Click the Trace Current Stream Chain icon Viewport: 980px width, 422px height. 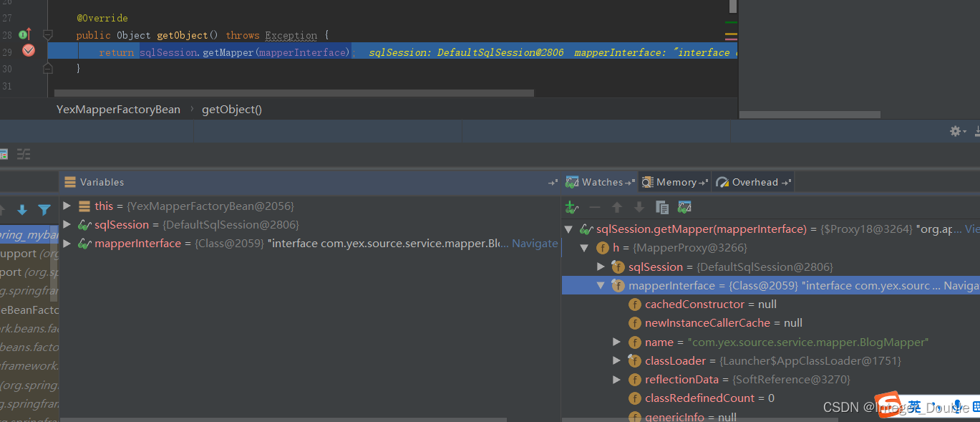[x=23, y=153]
